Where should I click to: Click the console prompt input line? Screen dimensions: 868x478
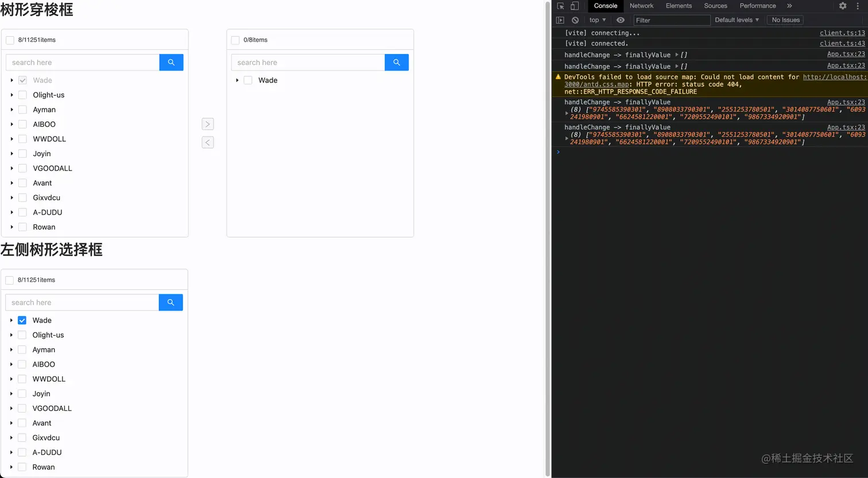(x=712, y=152)
